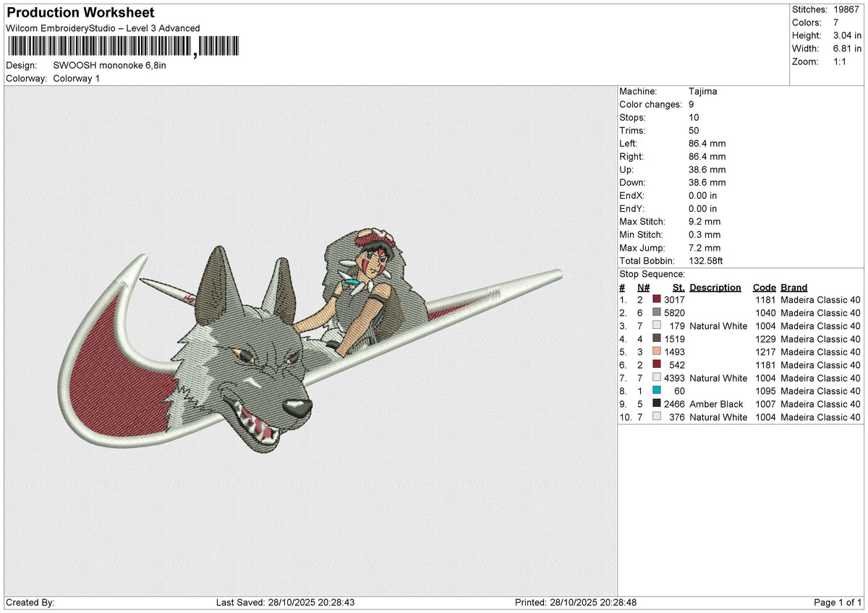This screenshot has width=868, height=613.
Task: Click the Min Stitch value "0.3 mm"
Action: (x=705, y=235)
